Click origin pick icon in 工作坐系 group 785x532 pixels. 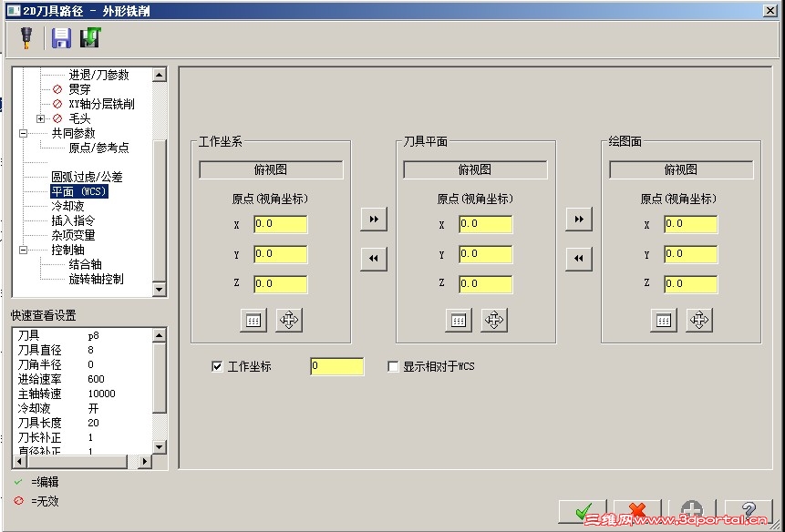click(289, 320)
